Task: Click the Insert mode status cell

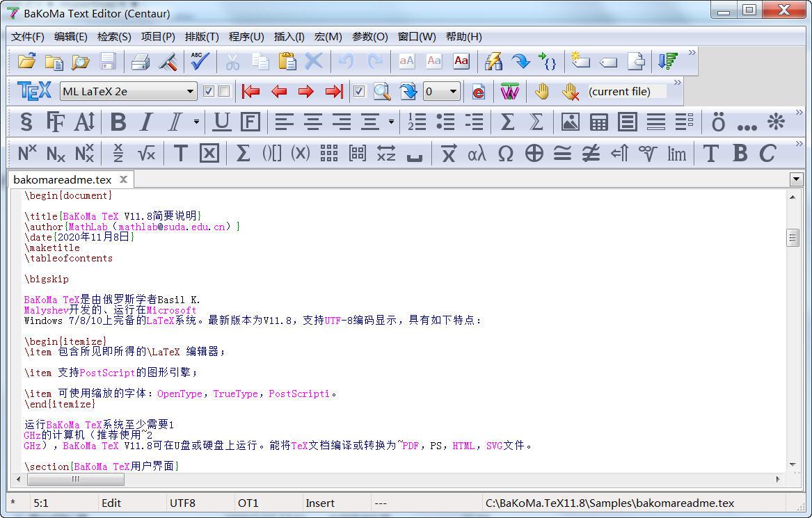Action: (336, 503)
